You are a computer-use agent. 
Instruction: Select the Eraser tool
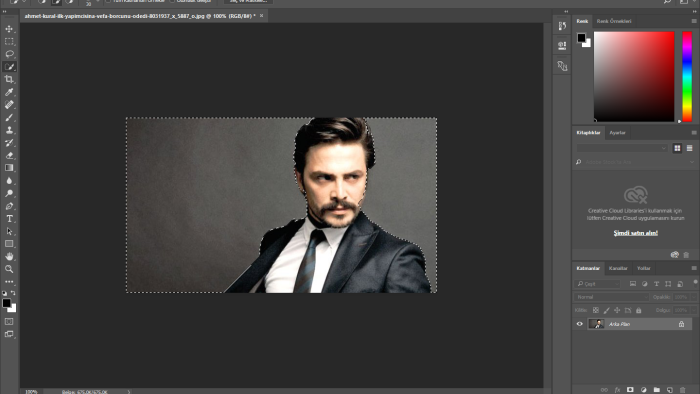pos(9,155)
